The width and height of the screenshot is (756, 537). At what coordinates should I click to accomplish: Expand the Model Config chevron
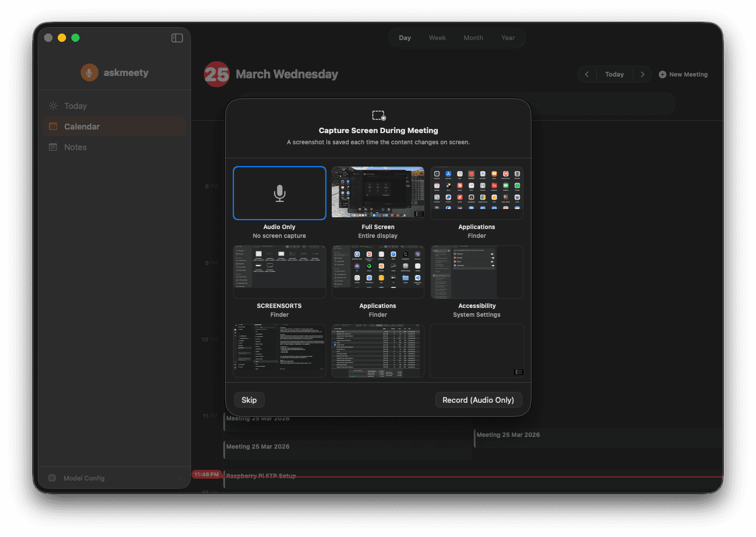(183, 478)
